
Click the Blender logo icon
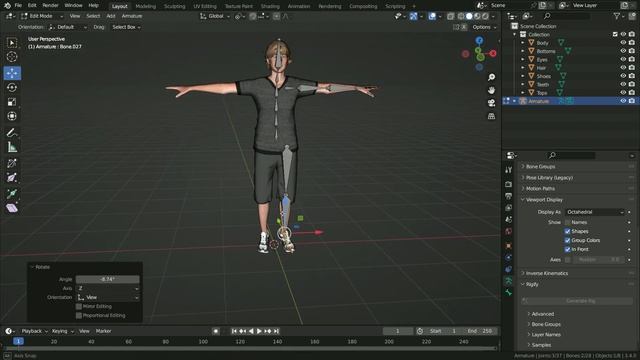click(x=7, y=5)
